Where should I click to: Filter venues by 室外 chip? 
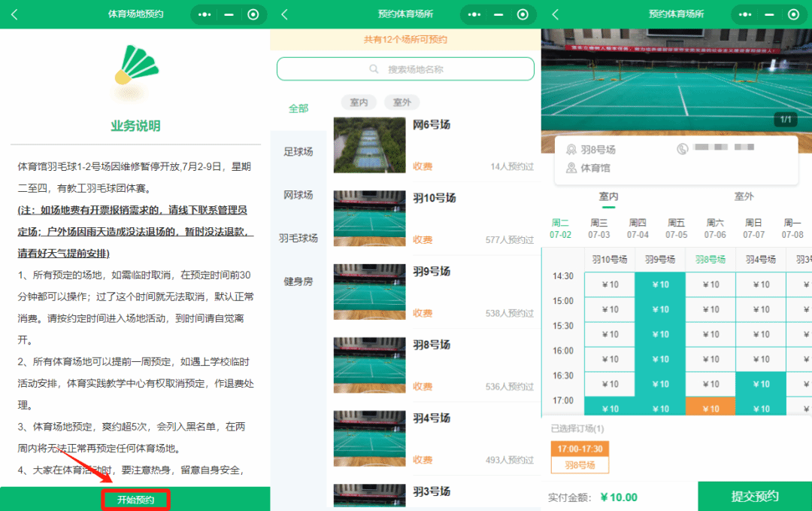[x=401, y=102]
